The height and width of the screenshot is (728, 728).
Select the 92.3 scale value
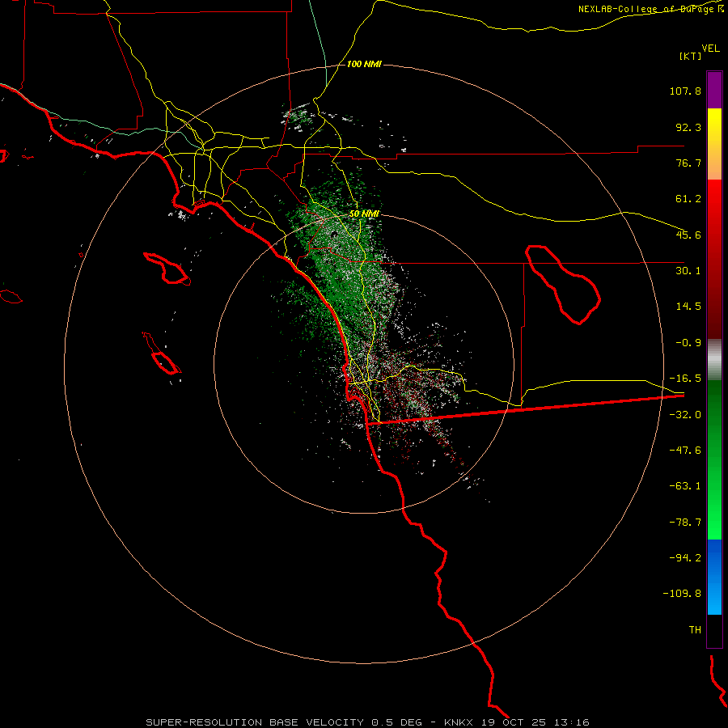pyautogui.click(x=688, y=127)
